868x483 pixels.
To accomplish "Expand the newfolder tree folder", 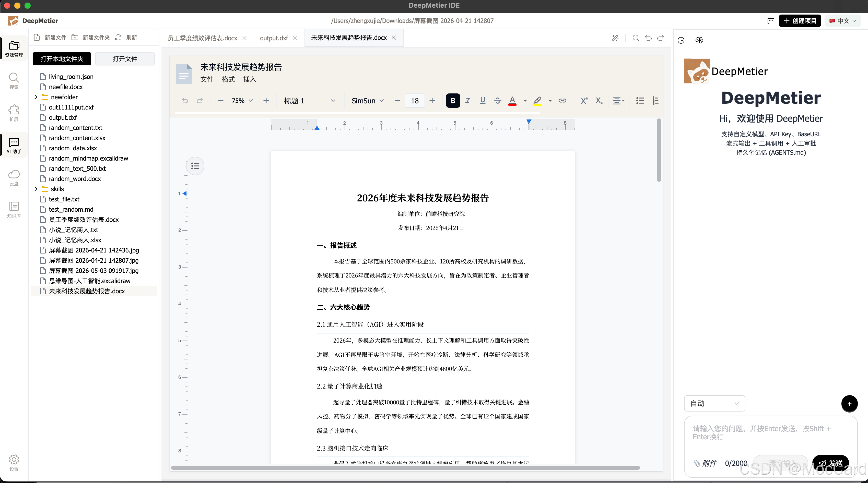I will [36, 97].
